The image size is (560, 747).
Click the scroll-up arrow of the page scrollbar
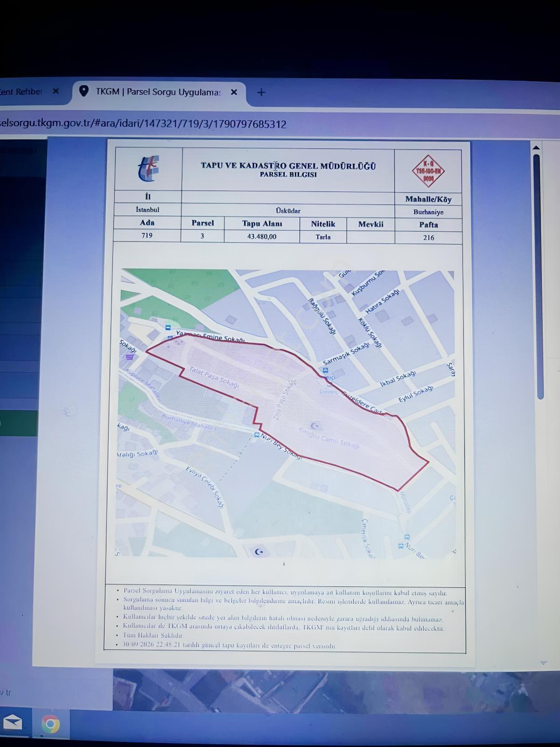536,148
